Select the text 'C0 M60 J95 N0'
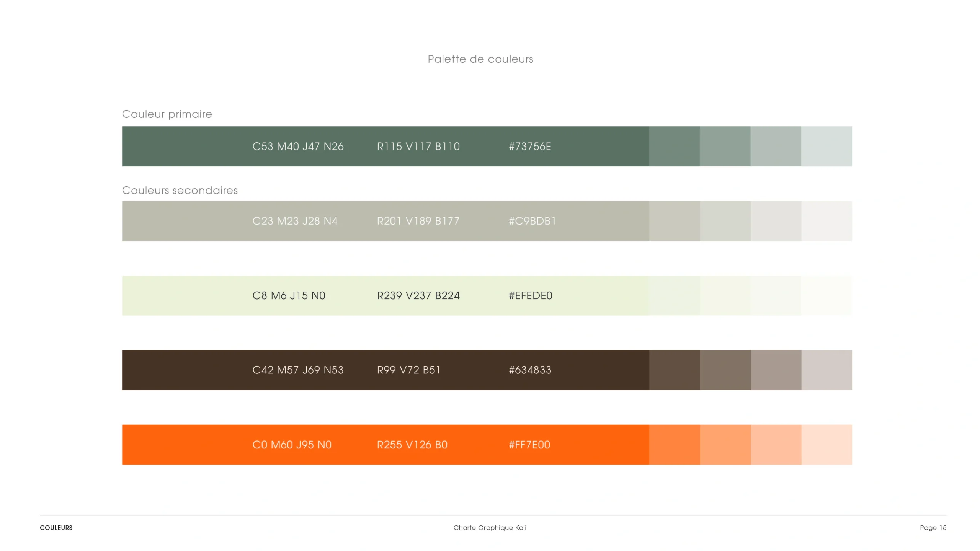980x551 pixels. pos(292,445)
